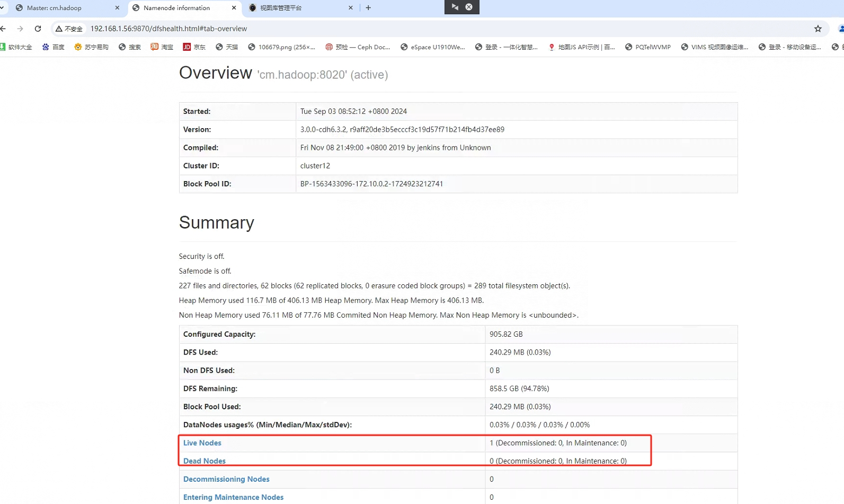This screenshot has height=504, width=844.
Task: Open the 预检 — Ceph Doc bookmark
Action: 358,47
